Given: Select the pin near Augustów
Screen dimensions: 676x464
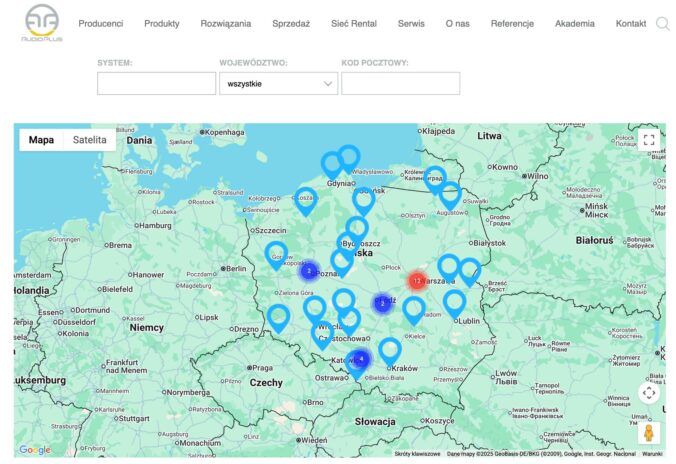Looking at the screenshot, I should (x=450, y=193).
